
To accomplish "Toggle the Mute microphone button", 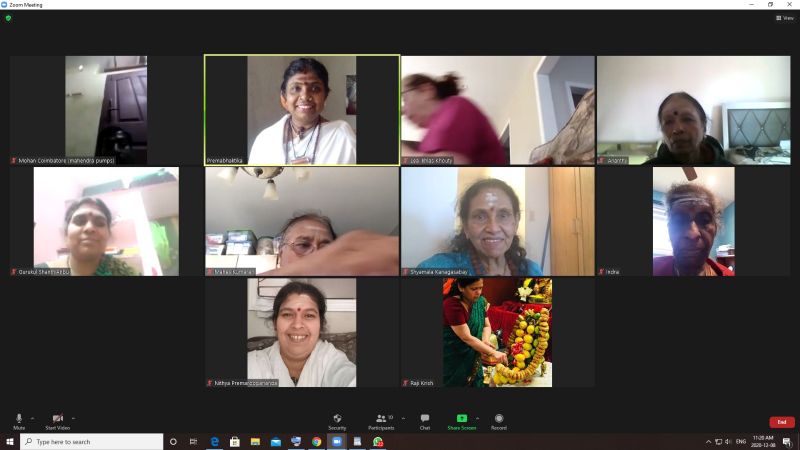I will (18, 420).
